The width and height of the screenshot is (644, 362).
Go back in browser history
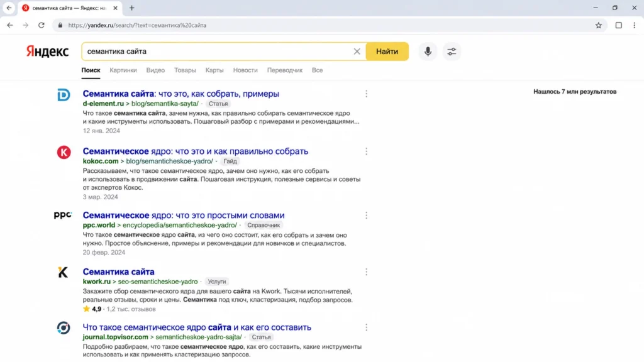[x=10, y=25]
